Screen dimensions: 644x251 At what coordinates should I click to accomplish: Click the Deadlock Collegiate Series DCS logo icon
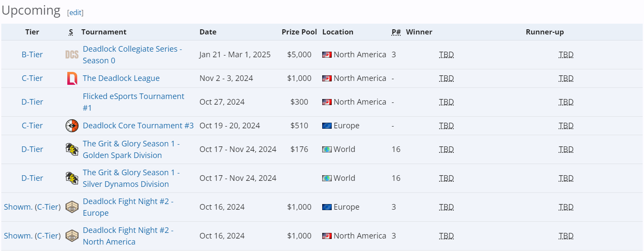pos(72,55)
